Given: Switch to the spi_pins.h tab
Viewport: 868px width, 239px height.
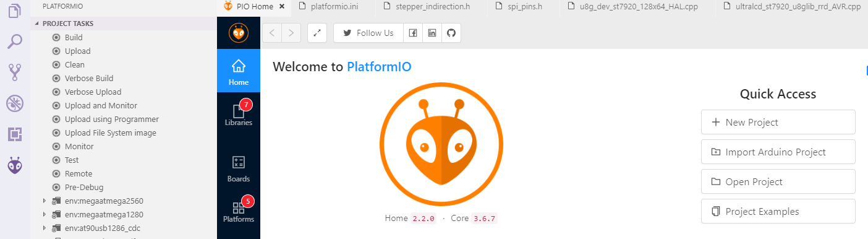Looking at the screenshot, I should coord(525,7).
